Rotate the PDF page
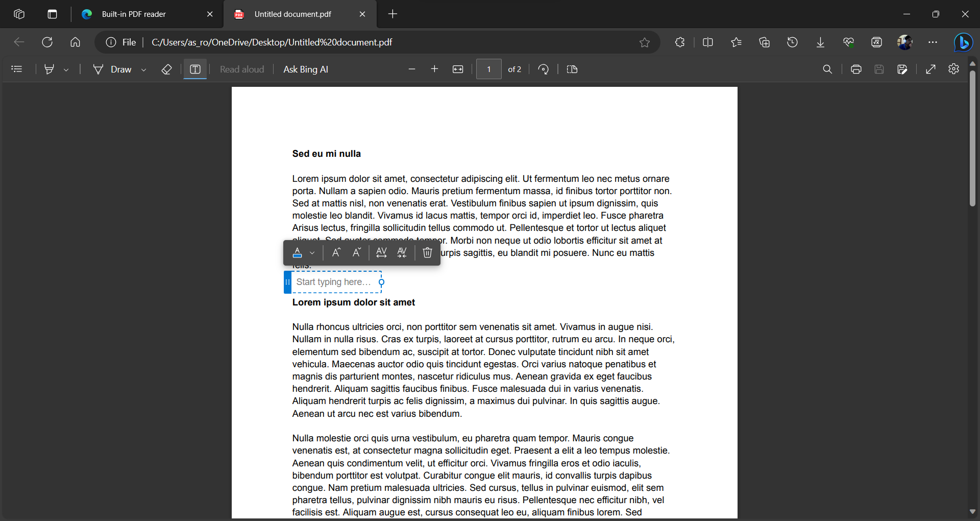980x521 pixels. (x=543, y=69)
